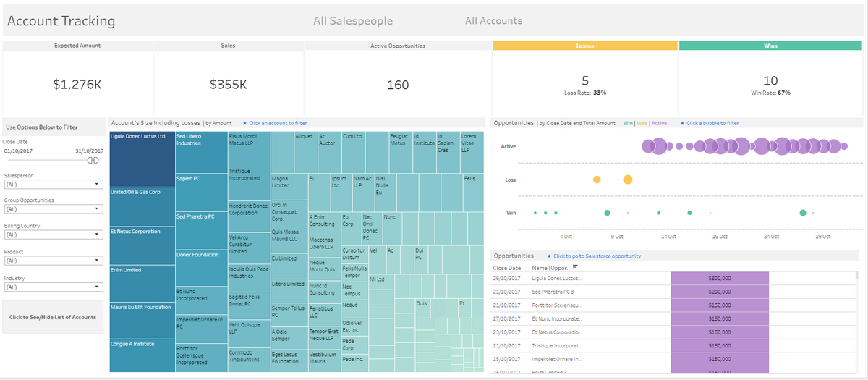Click the sort icon beside Name column header
The image size is (868, 380).
tap(575, 268)
